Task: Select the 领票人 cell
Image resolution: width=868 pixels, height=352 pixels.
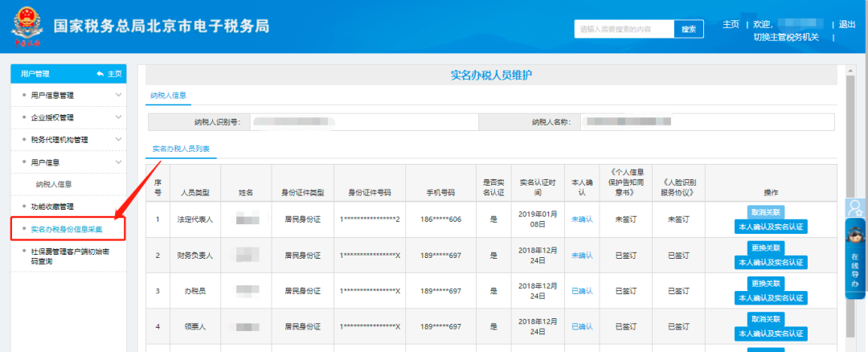Action: tap(194, 326)
